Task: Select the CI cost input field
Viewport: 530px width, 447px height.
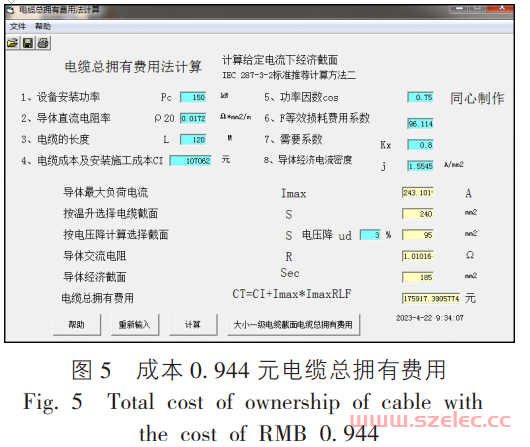Action: [191, 161]
